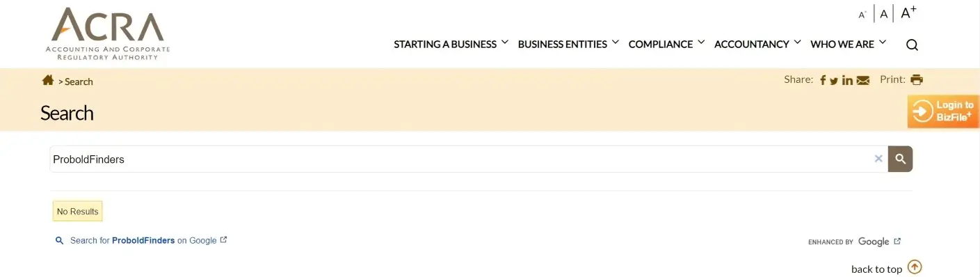Share page on LinkedIn icon
The height and width of the screenshot is (277, 980).
[x=847, y=80]
